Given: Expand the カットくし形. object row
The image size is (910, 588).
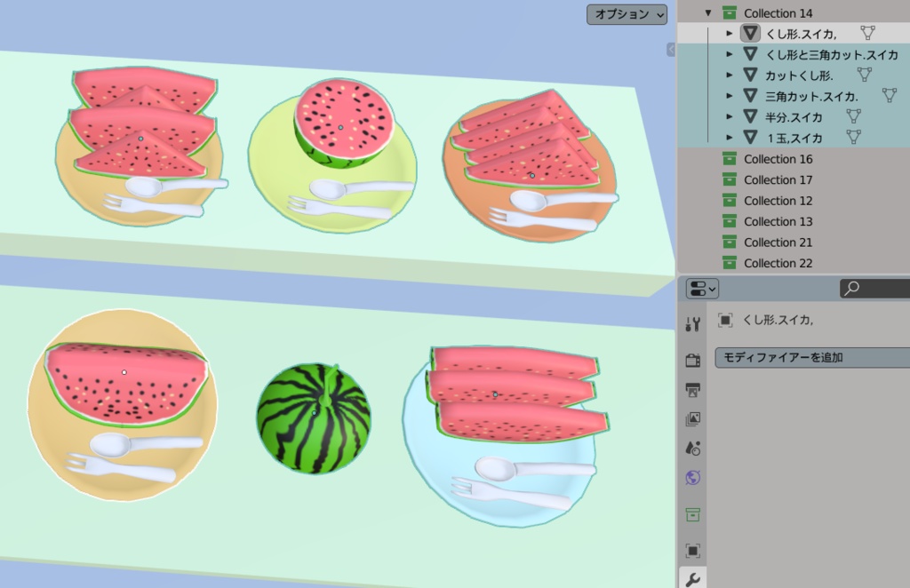Looking at the screenshot, I should 730,75.
